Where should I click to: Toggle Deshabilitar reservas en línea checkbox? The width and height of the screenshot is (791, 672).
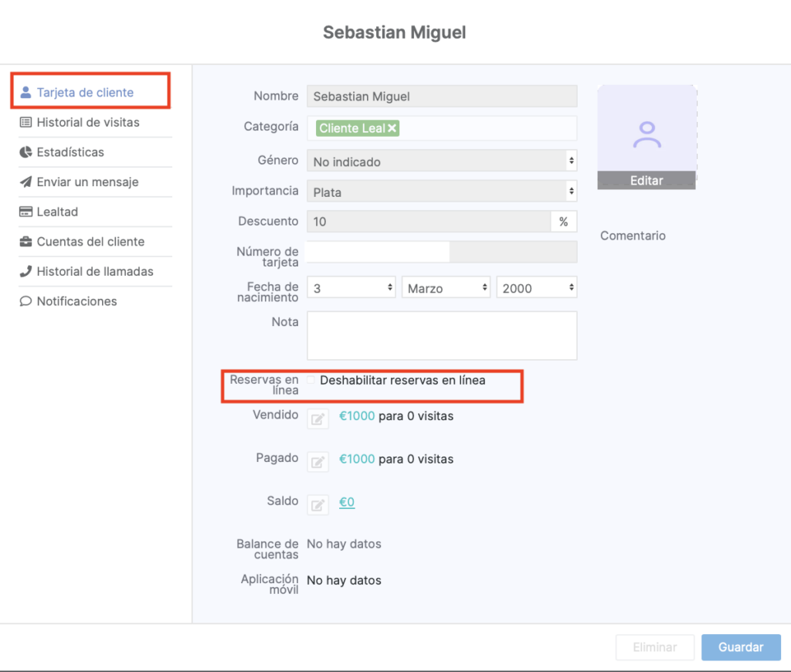click(x=311, y=380)
